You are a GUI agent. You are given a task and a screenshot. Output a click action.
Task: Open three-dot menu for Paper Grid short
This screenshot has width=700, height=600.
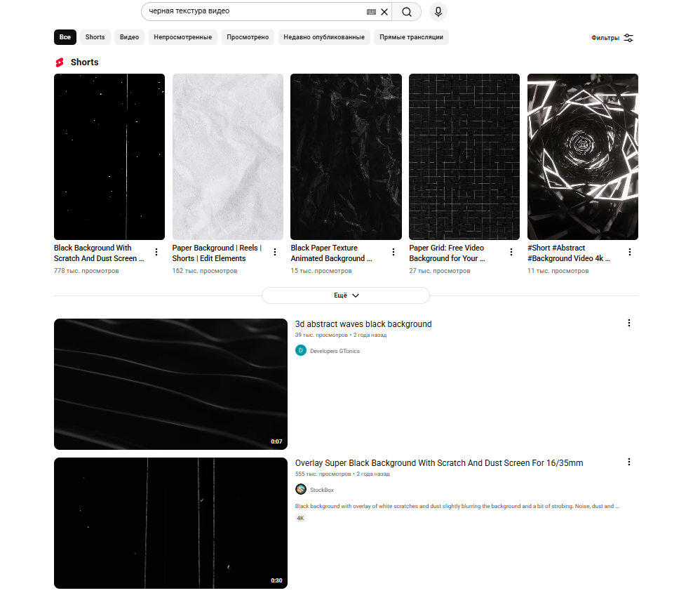(511, 252)
